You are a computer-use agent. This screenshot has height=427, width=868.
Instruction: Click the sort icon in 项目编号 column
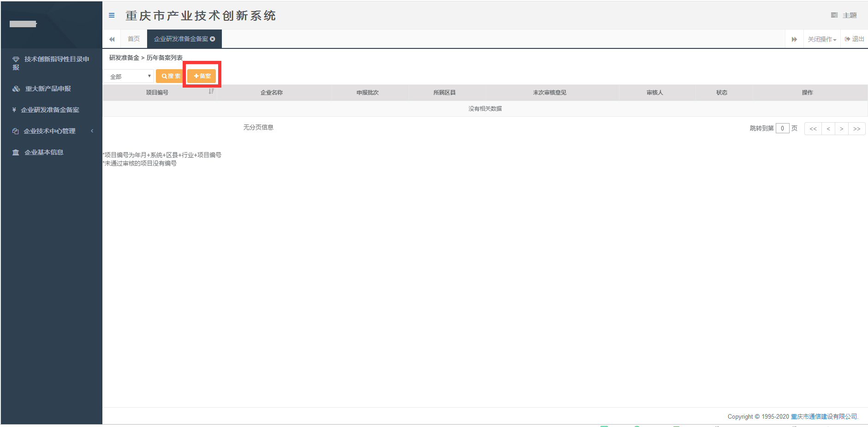coord(211,92)
